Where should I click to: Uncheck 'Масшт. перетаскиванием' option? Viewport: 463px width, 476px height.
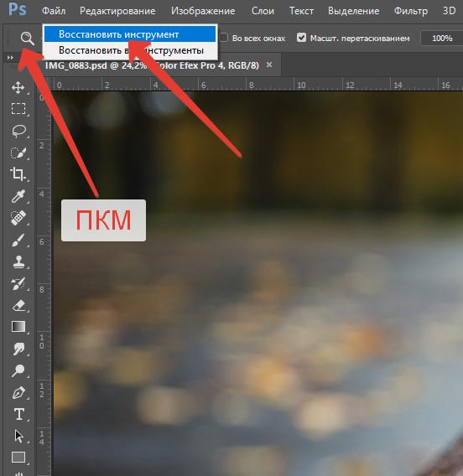(301, 38)
